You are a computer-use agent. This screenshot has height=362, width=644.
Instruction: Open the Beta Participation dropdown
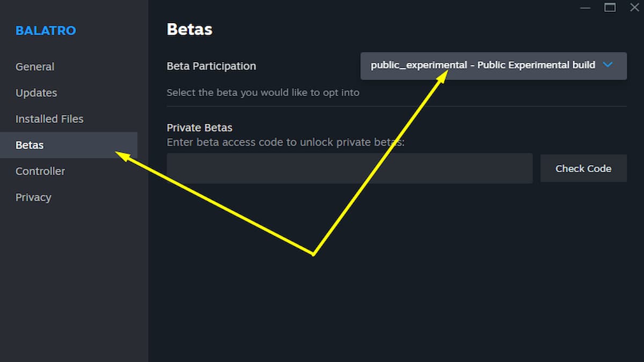[493, 66]
